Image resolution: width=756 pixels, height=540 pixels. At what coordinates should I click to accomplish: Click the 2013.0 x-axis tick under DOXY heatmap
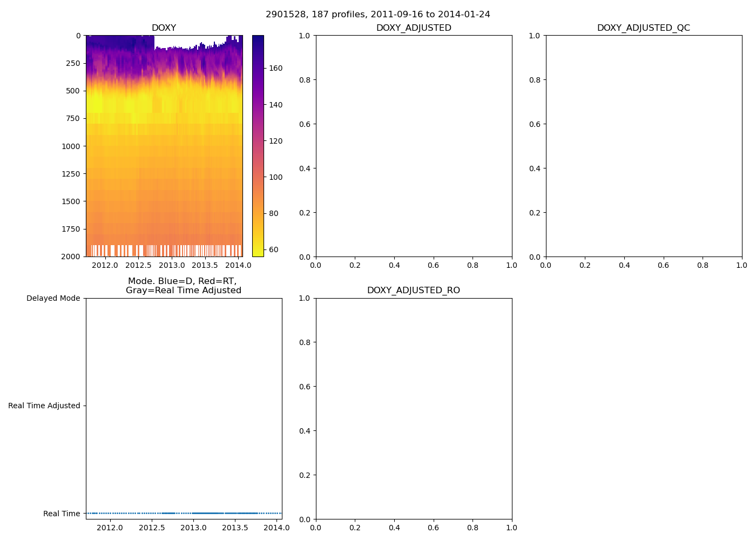171,265
